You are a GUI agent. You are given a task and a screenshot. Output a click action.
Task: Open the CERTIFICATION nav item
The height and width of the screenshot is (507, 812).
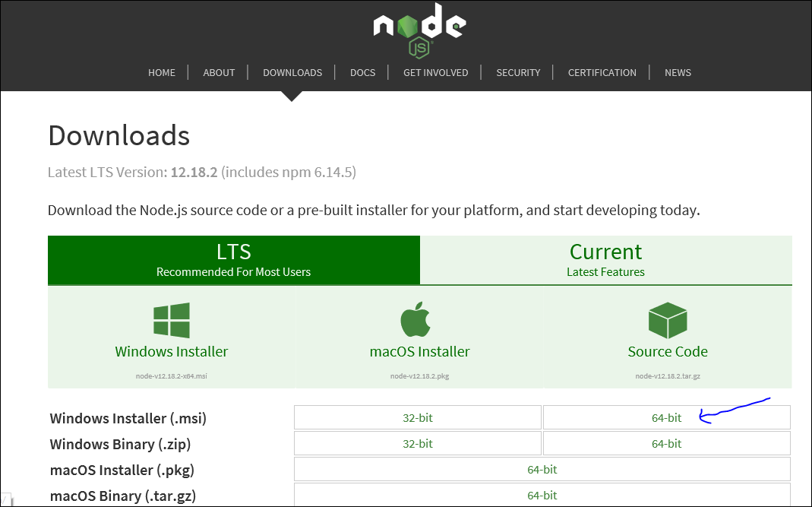602,72
